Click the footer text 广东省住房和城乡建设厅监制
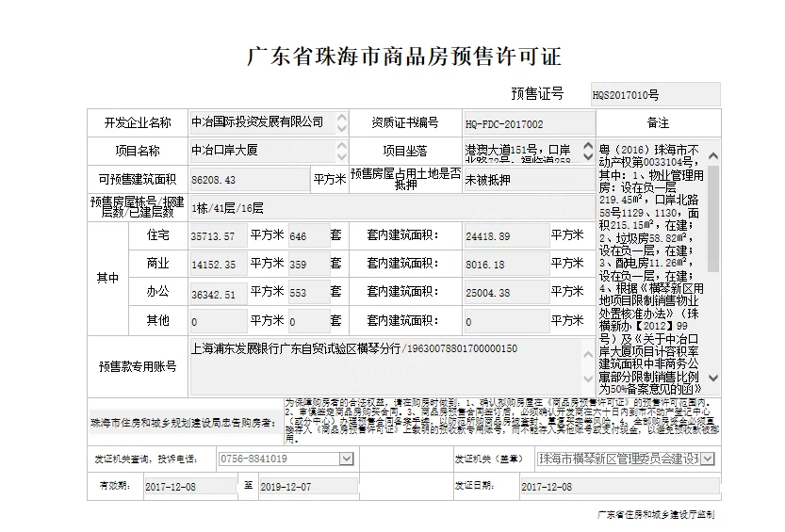The width and height of the screenshot is (785, 532). click(x=656, y=514)
